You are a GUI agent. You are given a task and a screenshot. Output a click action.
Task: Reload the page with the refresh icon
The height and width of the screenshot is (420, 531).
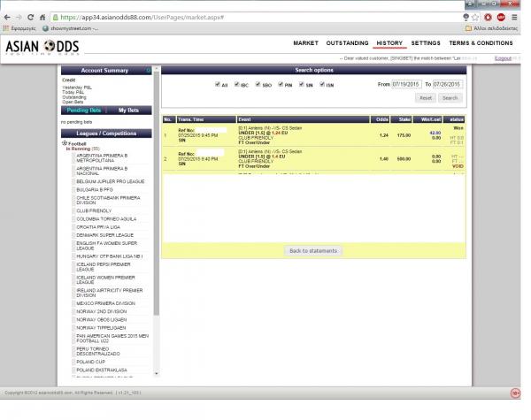pyautogui.click(x=32, y=16)
